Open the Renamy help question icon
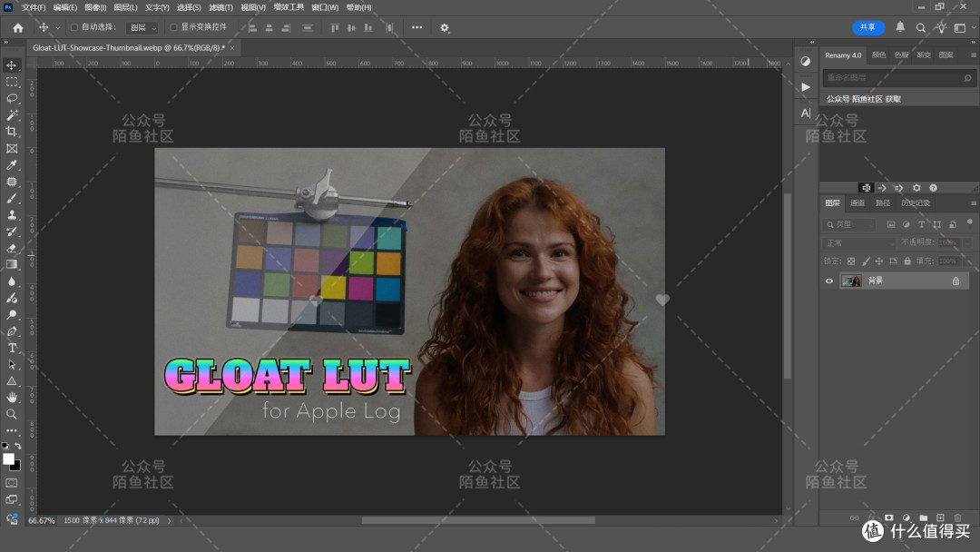The height and width of the screenshot is (552, 980). coord(933,188)
